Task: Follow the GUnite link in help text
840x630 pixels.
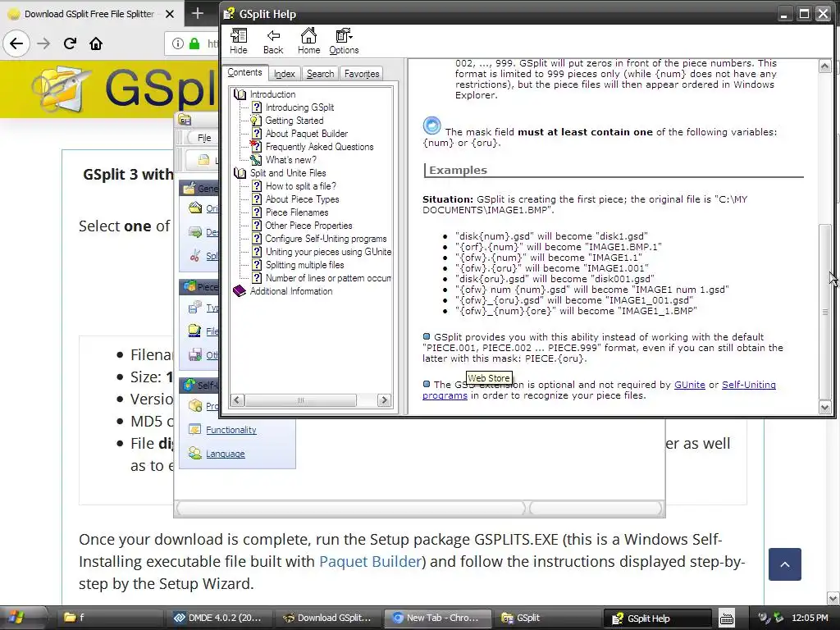Action: pos(689,385)
